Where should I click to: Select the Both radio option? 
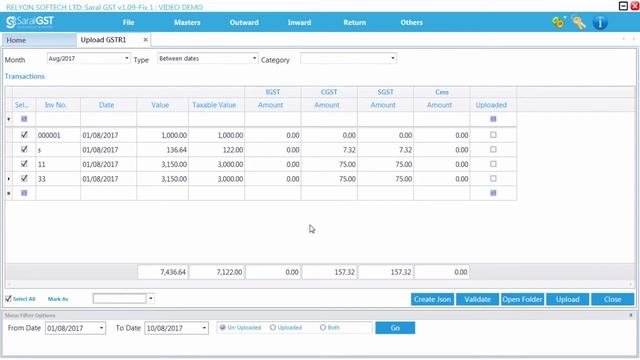coord(323,327)
